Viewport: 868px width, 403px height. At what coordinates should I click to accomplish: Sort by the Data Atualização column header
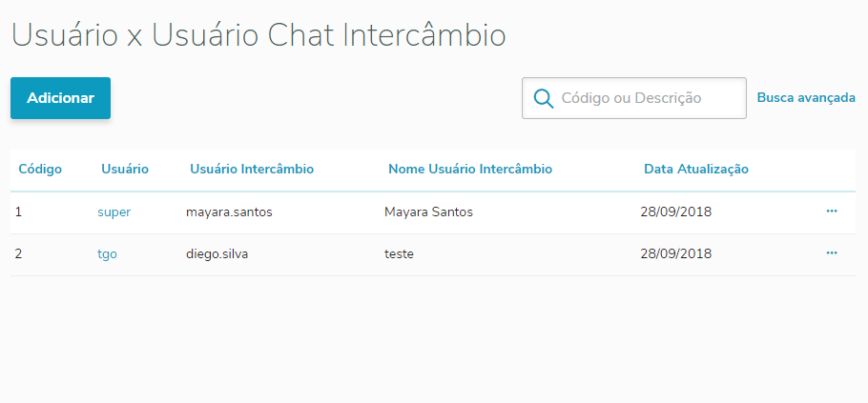[x=696, y=170]
